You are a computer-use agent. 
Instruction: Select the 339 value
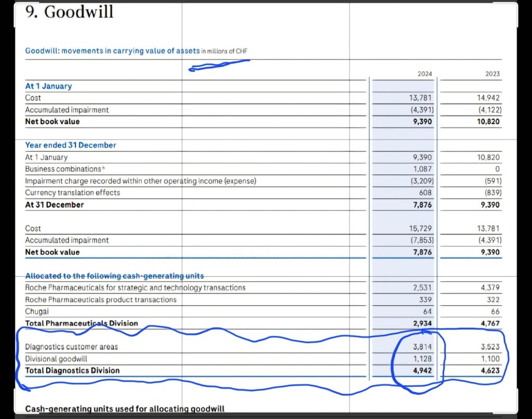click(x=425, y=300)
